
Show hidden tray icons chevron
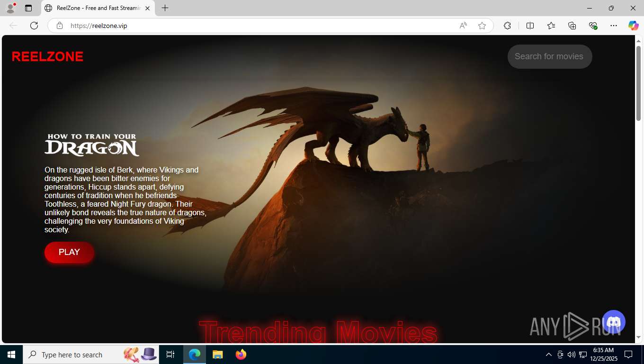click(x=548, y=355)
